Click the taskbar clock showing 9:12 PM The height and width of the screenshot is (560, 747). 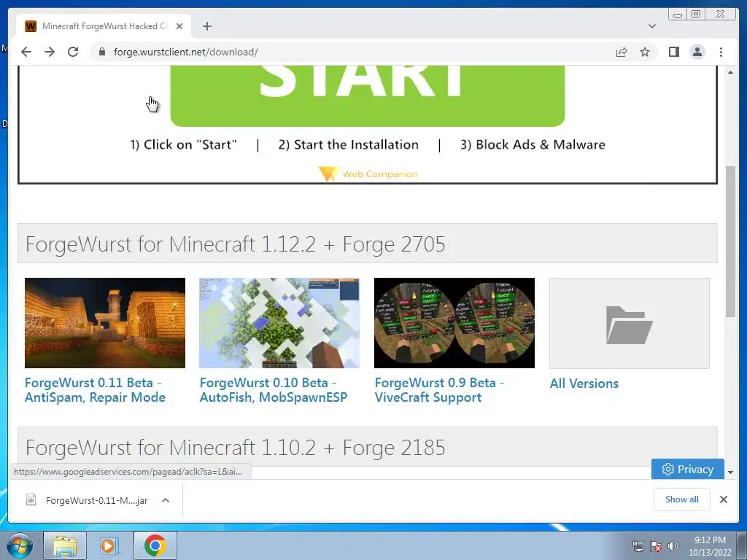click(x=710, y=546)
